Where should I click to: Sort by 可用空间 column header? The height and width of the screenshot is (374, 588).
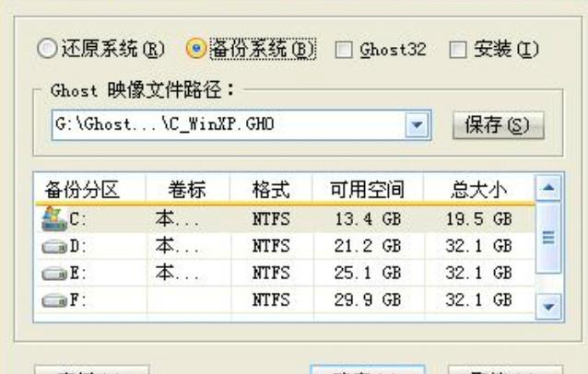pyautogui.click(x=368, y=189)
